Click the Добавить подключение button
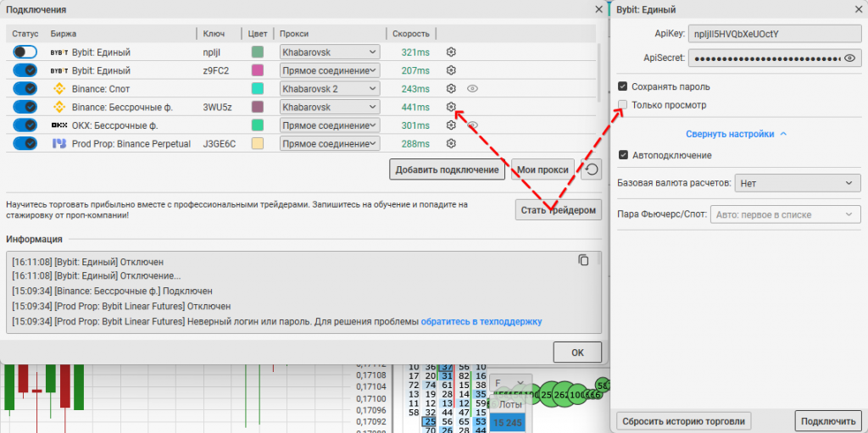This screenshot has width=868, height=433. click(x=447, y=169)
